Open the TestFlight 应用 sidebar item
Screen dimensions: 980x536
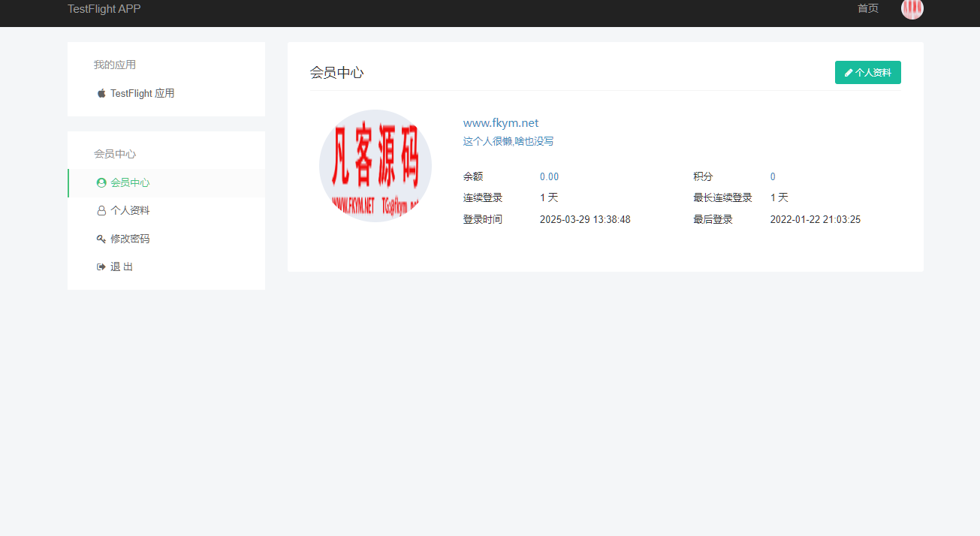(166, 93)
